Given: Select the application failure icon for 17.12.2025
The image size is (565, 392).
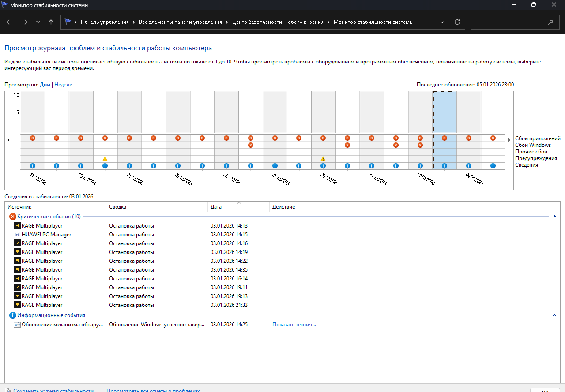Looking at the screenshot, I should [32, 138].
